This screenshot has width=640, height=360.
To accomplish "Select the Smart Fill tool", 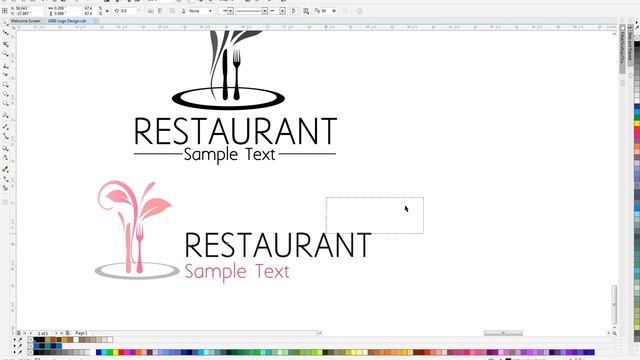I will tap(6, 188).
